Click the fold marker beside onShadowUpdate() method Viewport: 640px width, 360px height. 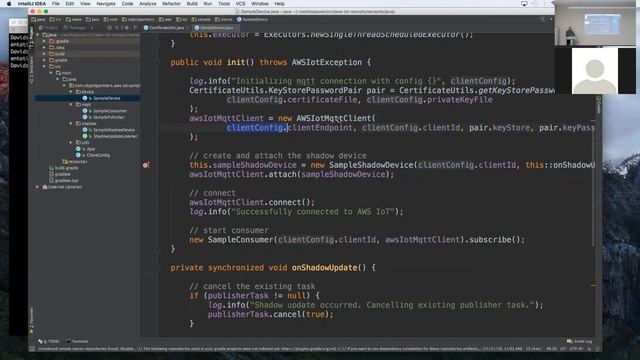click(x=157, y=268)
